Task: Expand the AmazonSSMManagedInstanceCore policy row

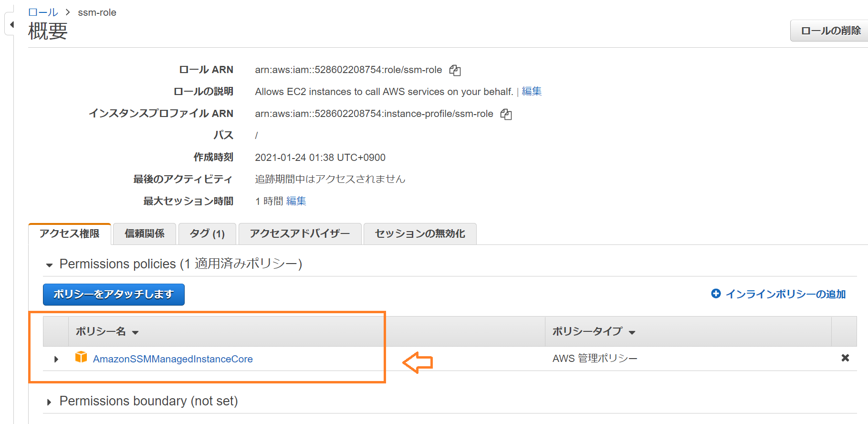Action: point(56,359)
